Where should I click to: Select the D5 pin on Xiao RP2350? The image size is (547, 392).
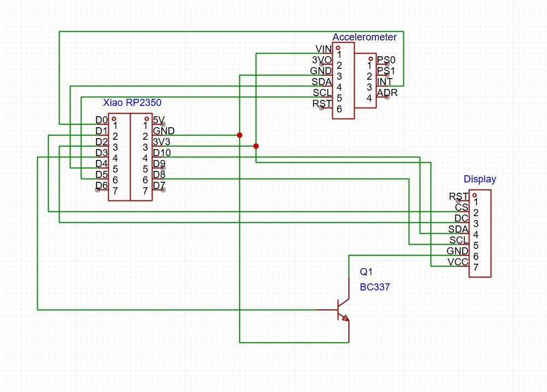click(x=102, y=175)
